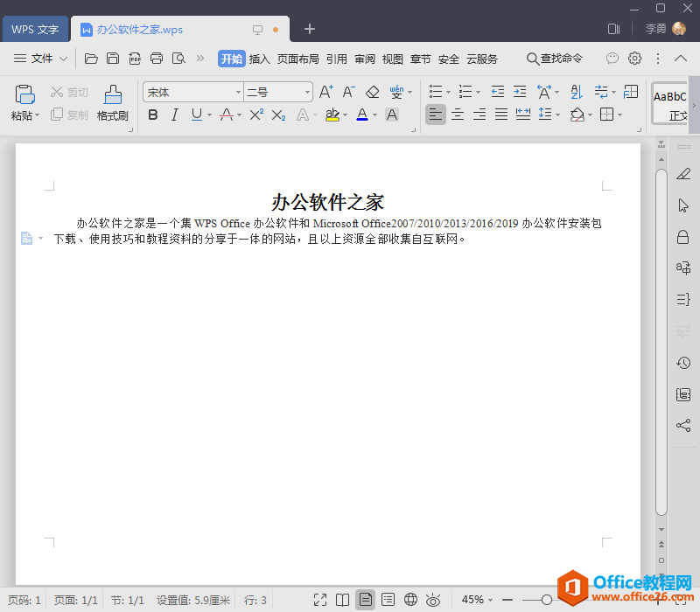Switch to full screen view in status bar
The height and width of the screenshot is (612, 700).
[320, 600]
